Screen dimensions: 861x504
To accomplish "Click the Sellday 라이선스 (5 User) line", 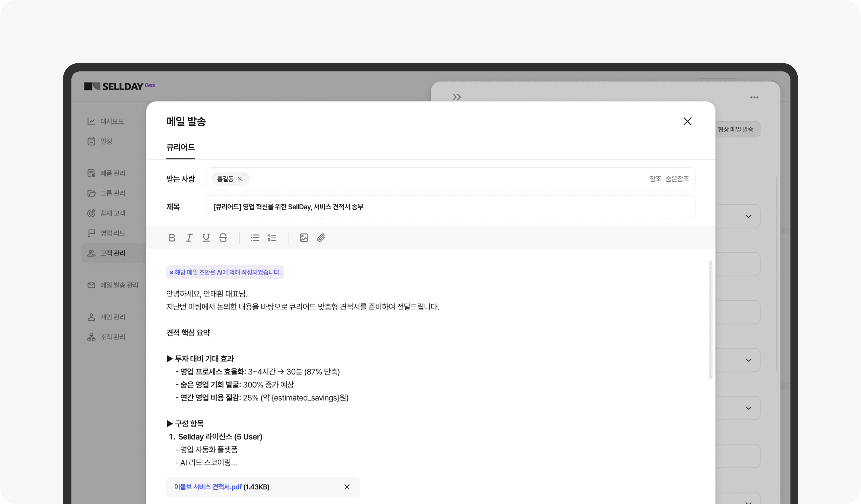I will coord(216,437).
